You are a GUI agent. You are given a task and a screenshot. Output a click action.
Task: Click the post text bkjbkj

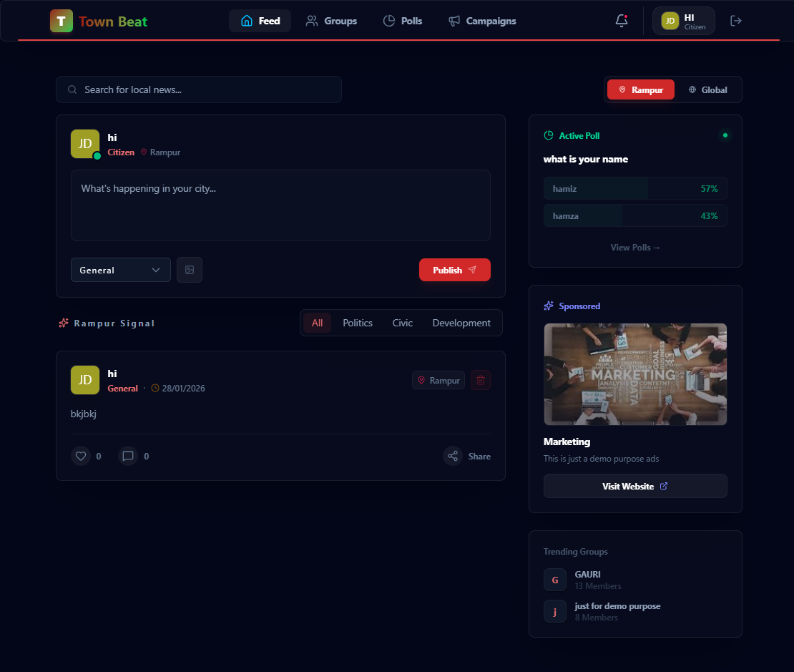84,414
